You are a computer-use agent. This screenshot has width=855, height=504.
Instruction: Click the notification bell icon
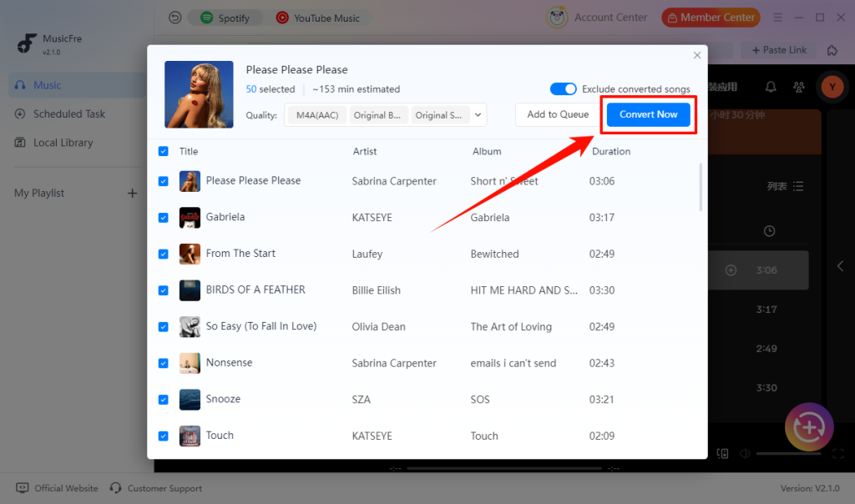771,87
